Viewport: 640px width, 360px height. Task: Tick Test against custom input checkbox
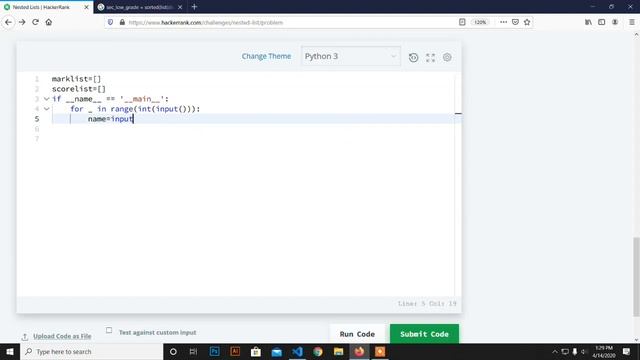[109, 330]
